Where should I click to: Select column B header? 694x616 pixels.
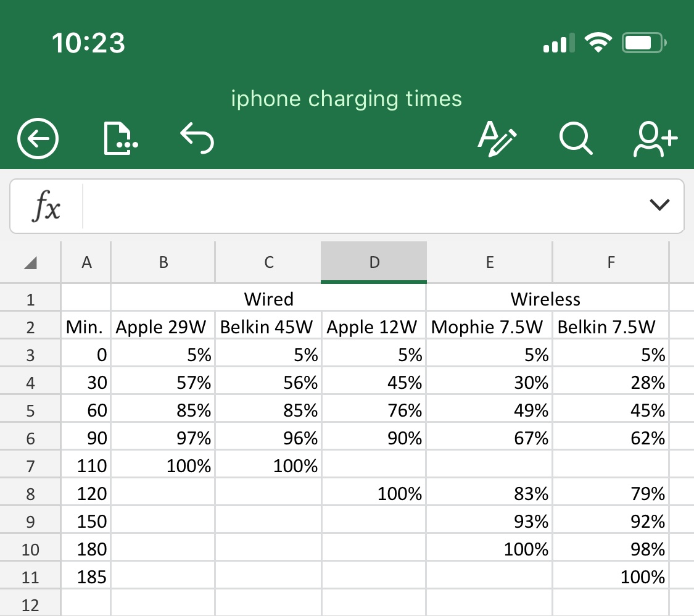[163, 262]
